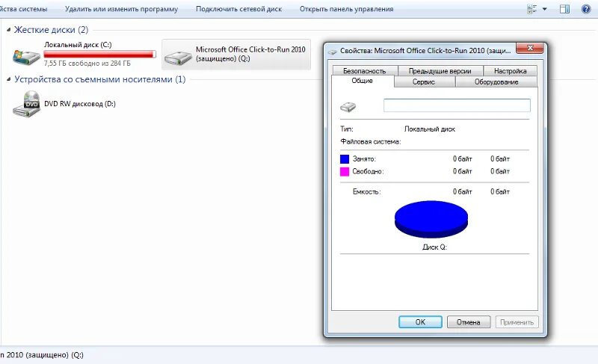Click the 7,55 ГБ свободно из 284 ГБ text

[87, 64]
